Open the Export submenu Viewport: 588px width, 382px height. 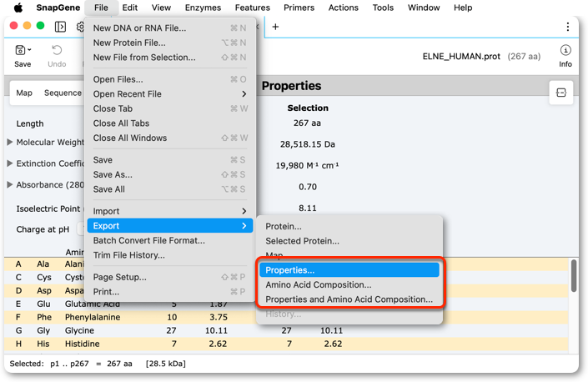coord(170,226)
